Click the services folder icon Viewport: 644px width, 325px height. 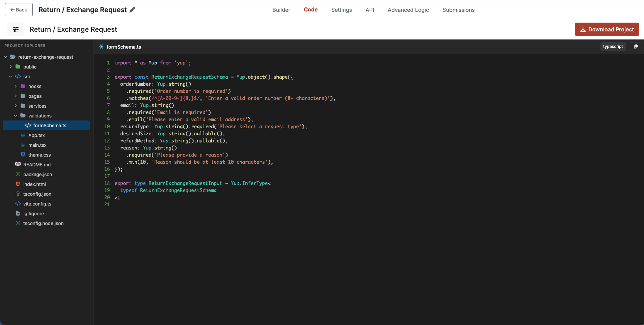pyautogui.click(x=23, y=106)
